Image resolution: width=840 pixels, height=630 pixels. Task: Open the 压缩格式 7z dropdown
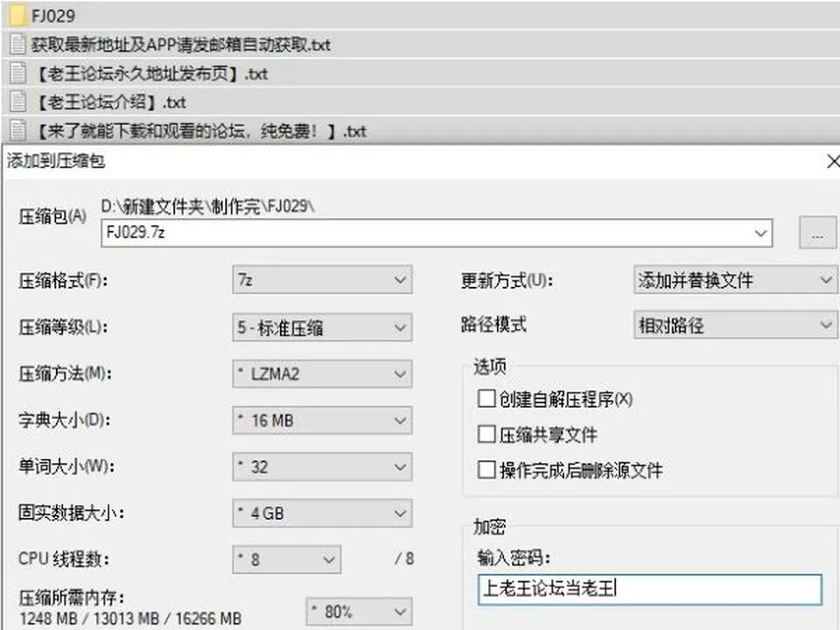322,280
